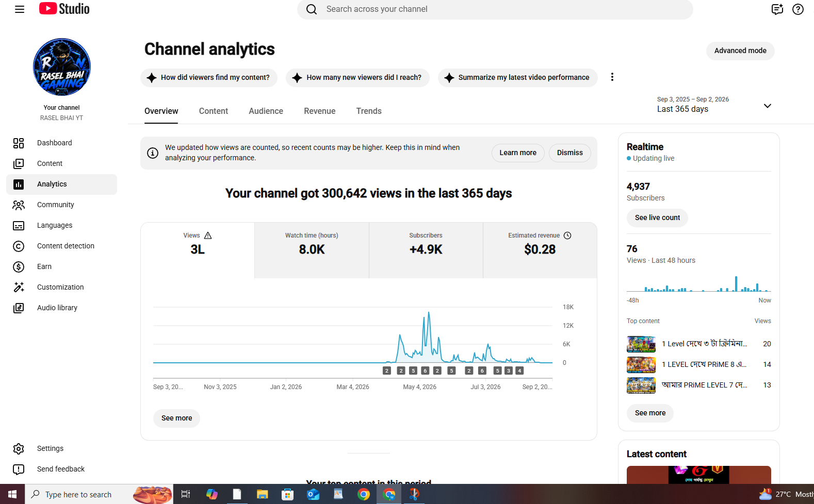Switch to the Audience tab
Viewport: 814px width, 504px height.
266,111
